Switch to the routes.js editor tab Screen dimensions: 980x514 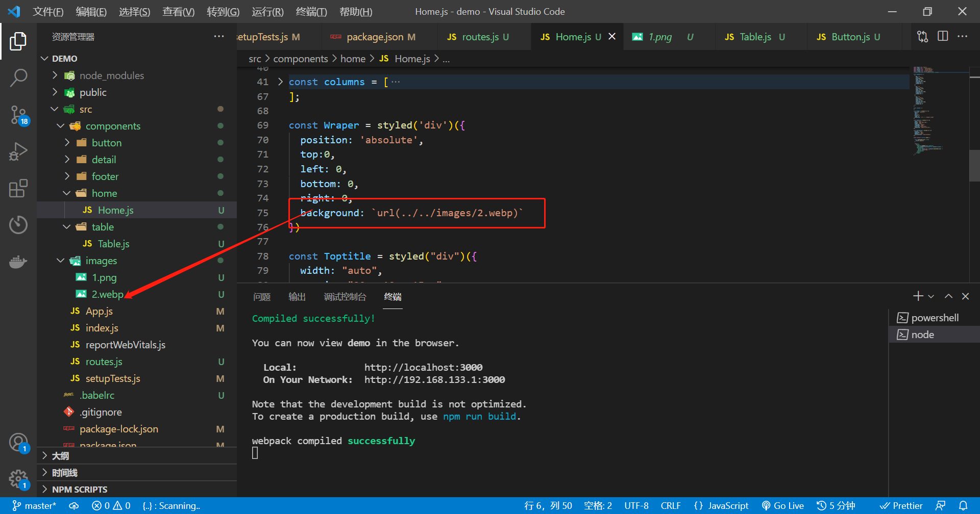point(484,37)
